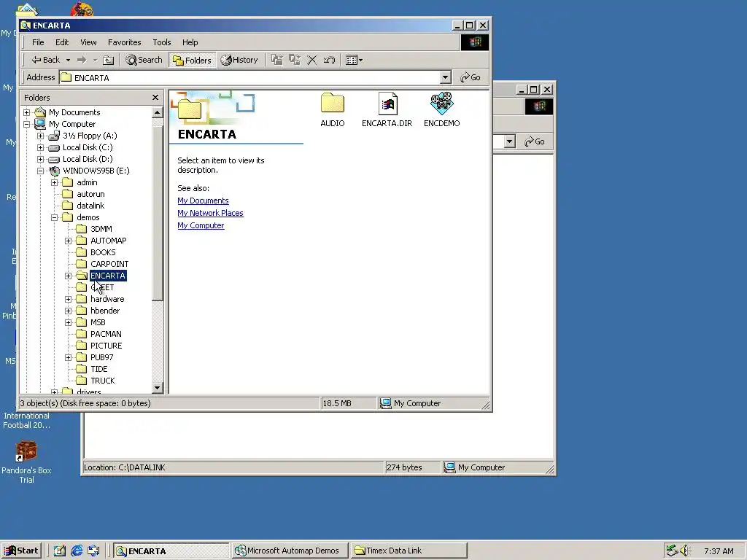
Task: Select the BOOKS folder
Action: (103, 252)
